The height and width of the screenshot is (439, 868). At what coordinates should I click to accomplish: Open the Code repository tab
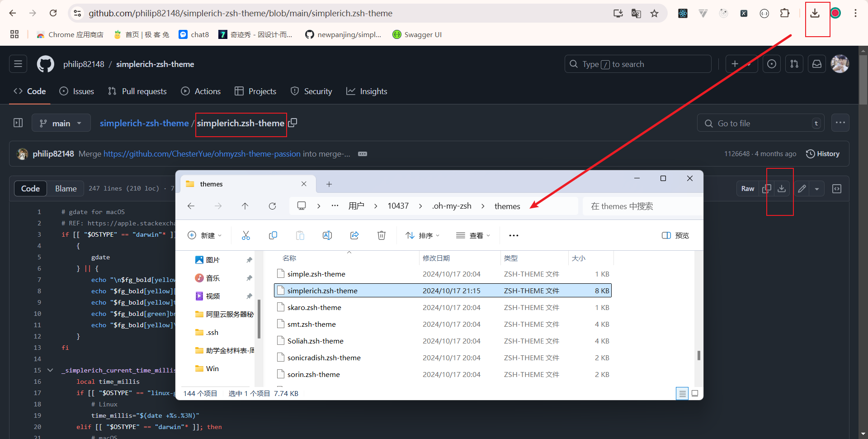point(29,91)
